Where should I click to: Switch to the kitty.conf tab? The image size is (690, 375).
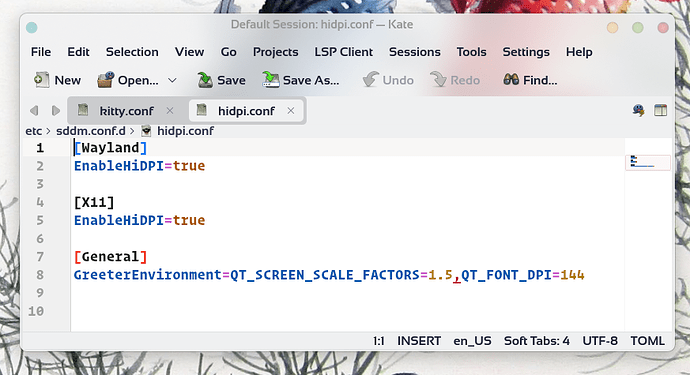[126, 111]
